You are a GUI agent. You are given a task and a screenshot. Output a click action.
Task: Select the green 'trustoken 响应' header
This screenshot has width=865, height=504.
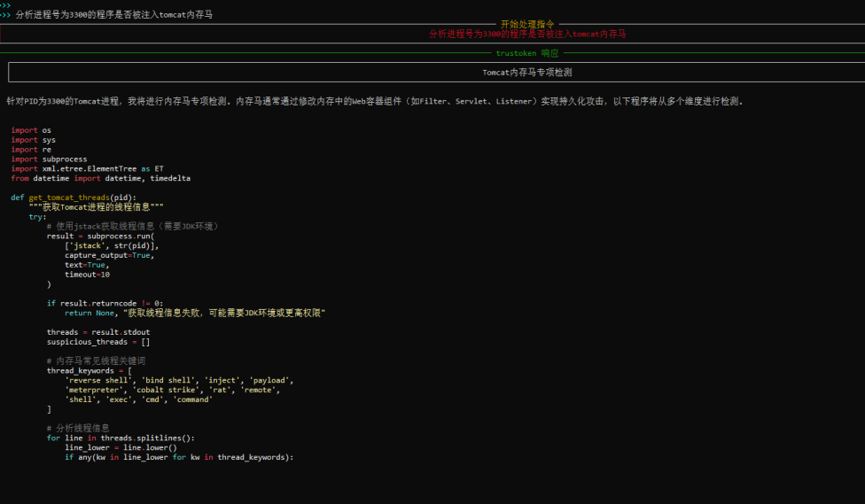[526, 53]
